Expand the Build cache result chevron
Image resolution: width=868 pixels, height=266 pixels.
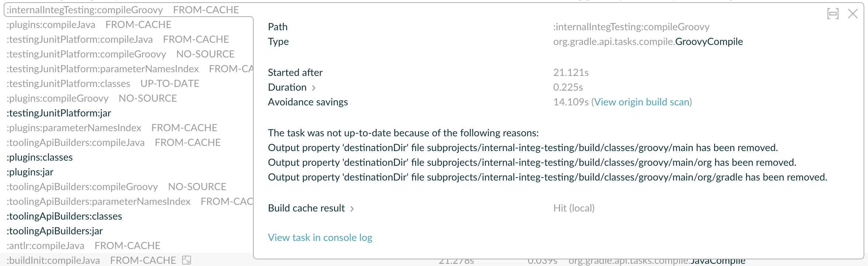pyautogui.click(x=352, y=209)
